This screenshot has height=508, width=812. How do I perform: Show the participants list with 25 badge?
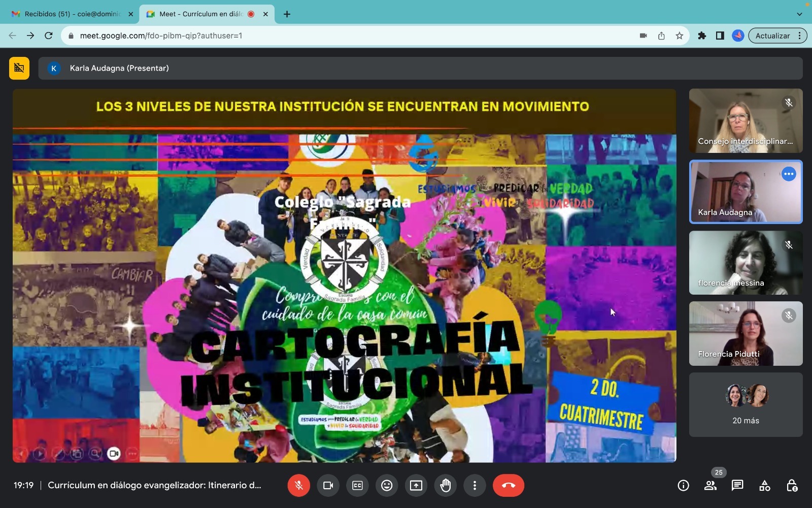coord(710,486)
